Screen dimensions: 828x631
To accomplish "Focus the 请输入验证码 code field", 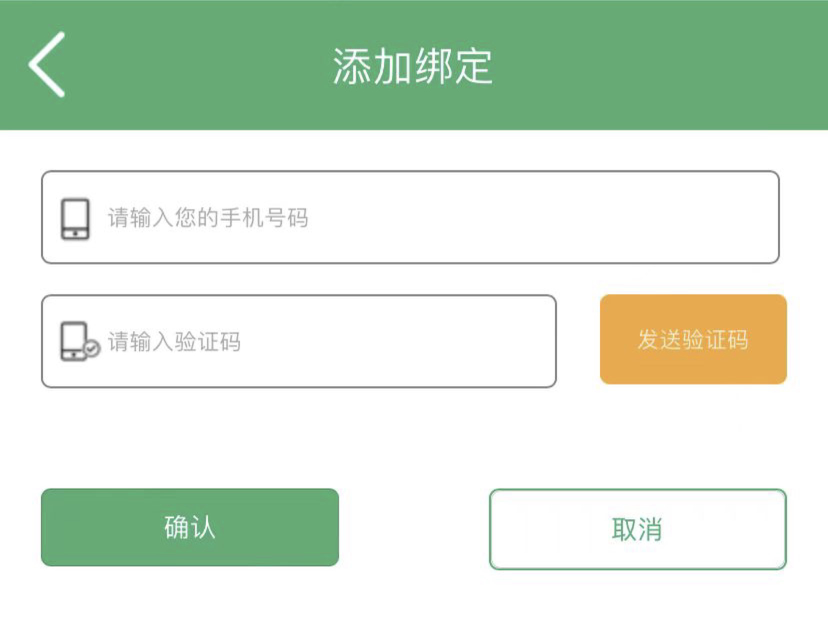I will coord(299,341).
